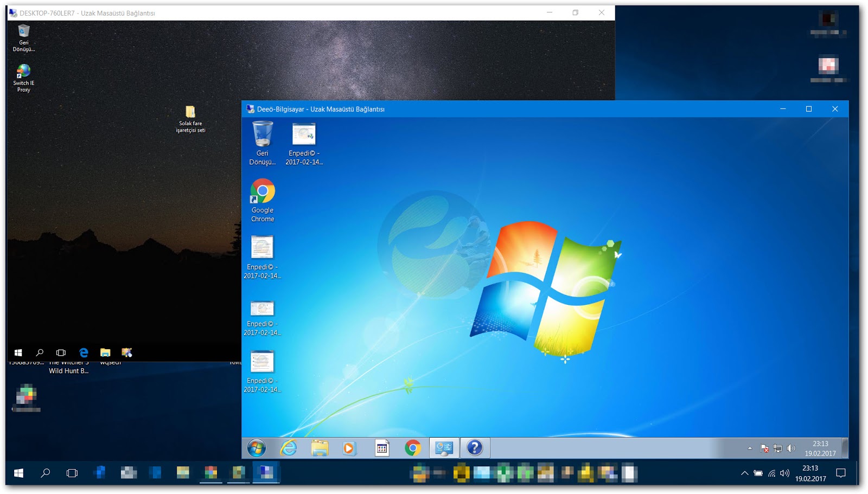Open search in the DESKTOP-760LER7 window taskbar

[40, 352]
